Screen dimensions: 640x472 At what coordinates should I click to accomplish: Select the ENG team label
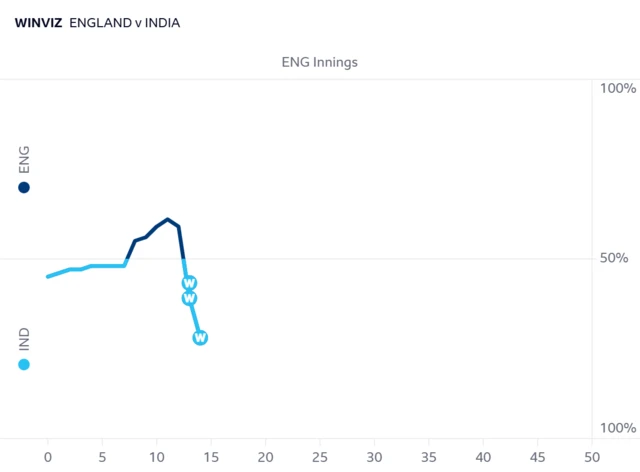(24, 159)
